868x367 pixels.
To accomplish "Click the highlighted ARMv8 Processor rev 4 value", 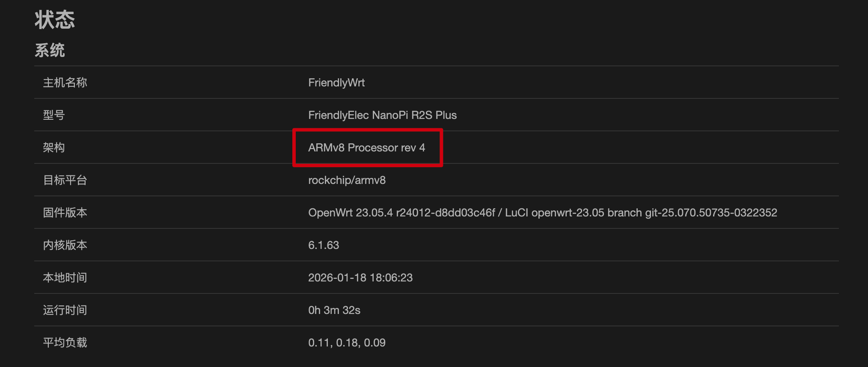I will (x=366, y=148).
